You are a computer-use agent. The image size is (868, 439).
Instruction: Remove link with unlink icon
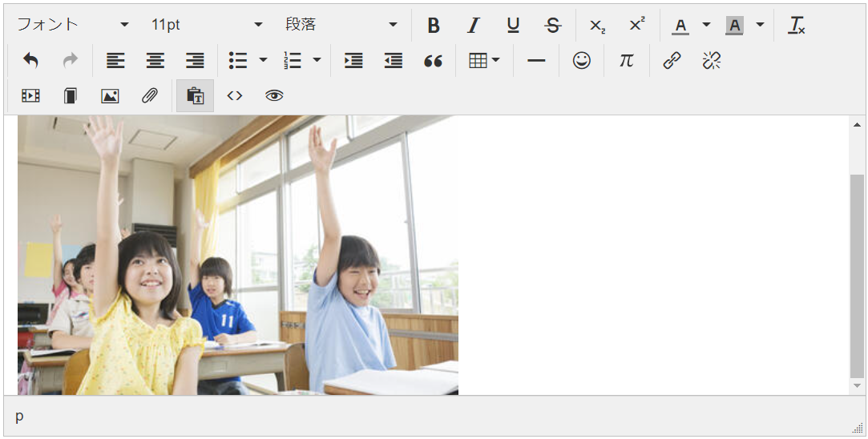pos(711,61)
